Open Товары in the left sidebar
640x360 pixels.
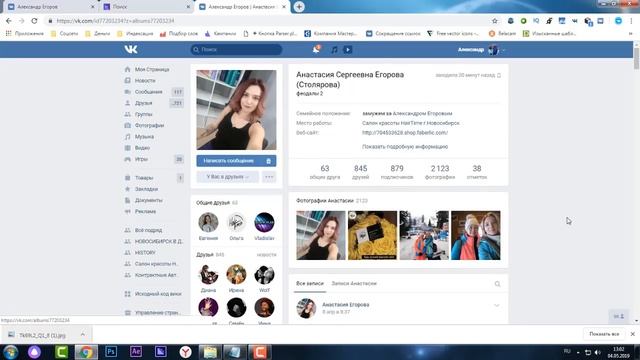pyautogui.click(x=144, y=178)
